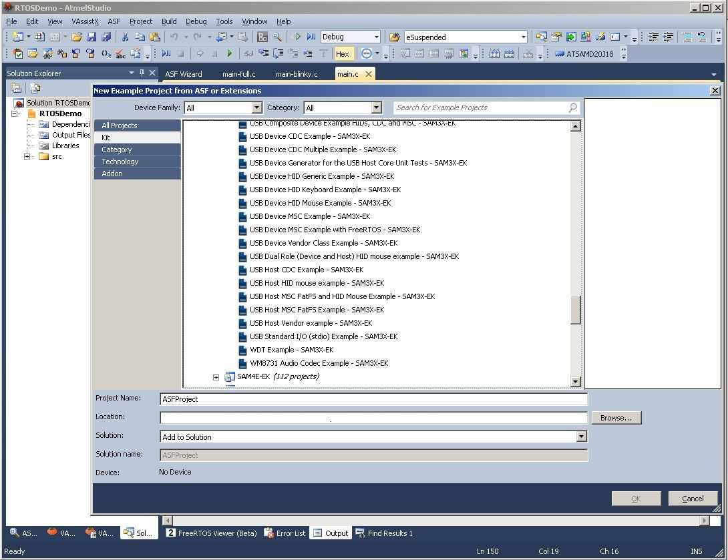Screen dimensions: 728x560
Task: Open the File menu
Action: pyautogui.click(x=11, y=21)
